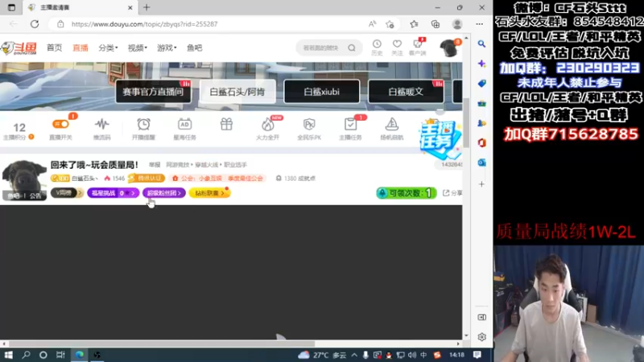Expand the 视频 dropdown menu
The height and width of the screenshot is (362, 644).
[137, 48]
